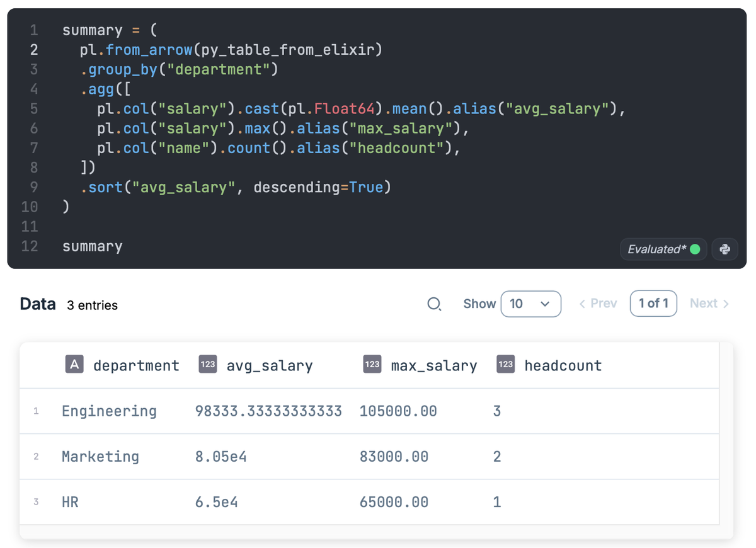756x548 pixels.
Task: Click the avg_salary column header
Action: [x=270, y=366]
